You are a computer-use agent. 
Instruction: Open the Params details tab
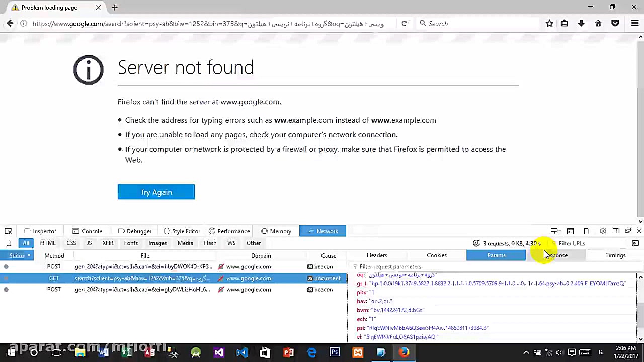click(496, 255)
